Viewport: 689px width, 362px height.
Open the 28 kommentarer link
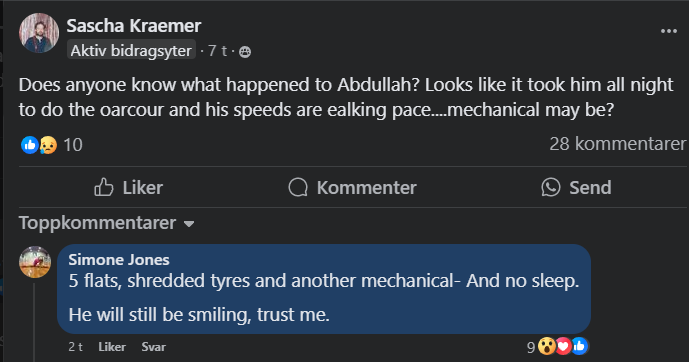point(617,144)
